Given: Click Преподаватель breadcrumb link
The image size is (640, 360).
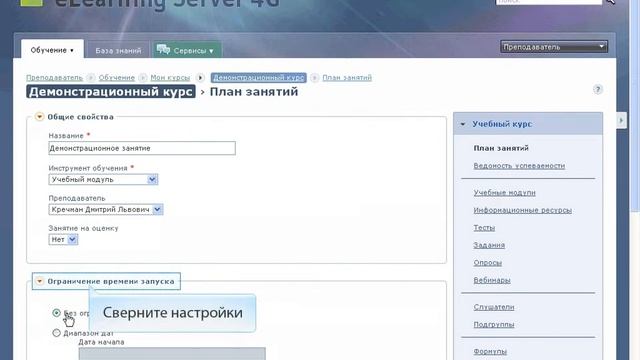Looking at the screenshot, I should coord(54,78).
